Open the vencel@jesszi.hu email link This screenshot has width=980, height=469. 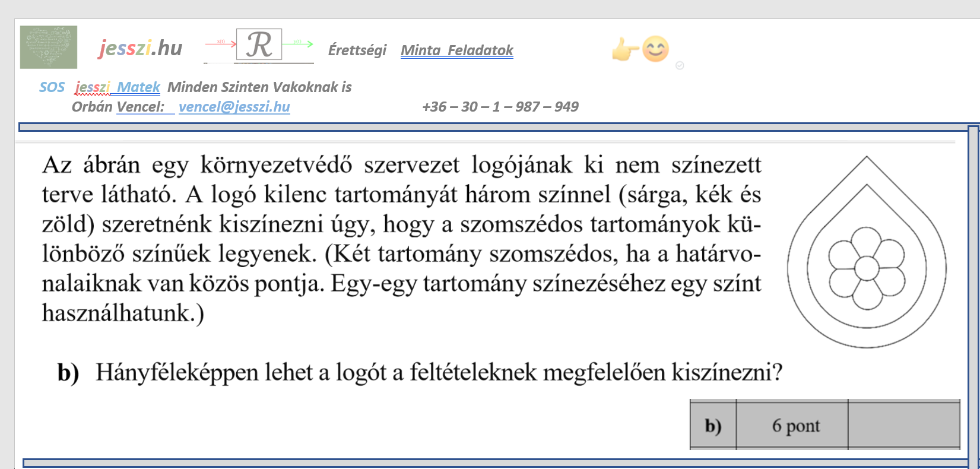point(234,107)
